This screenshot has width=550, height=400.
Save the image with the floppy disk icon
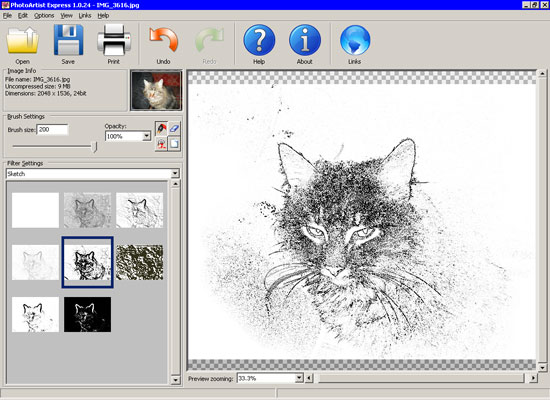pyautogui.click(x=68, y=40)
